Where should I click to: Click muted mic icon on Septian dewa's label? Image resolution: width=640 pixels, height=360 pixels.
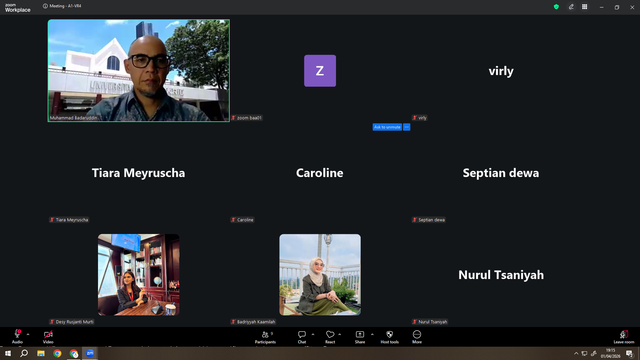click(415, 220)
